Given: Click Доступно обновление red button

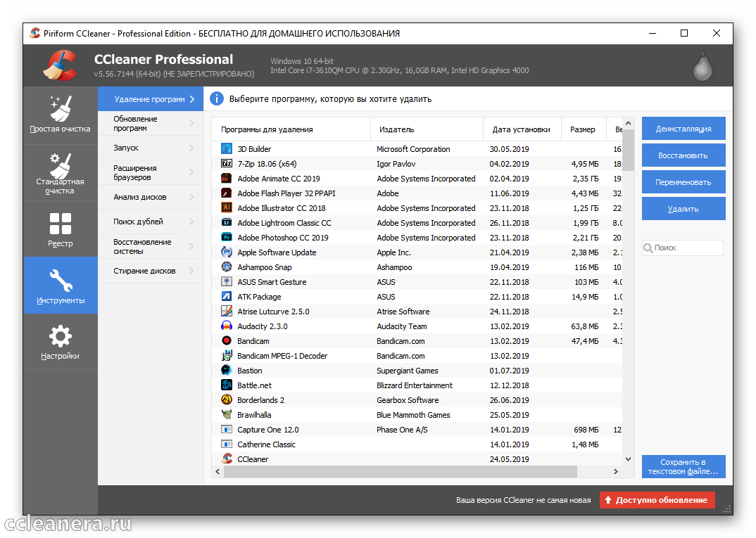Looking at the screenshot, I should coord(657,500).
